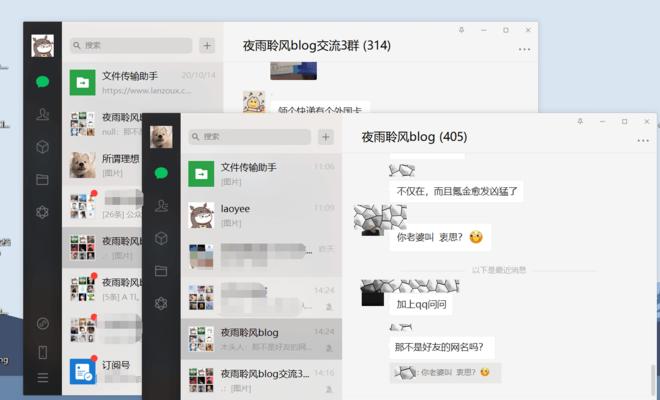Image resolution: width=660 pixels, height=400 pixels.
Task: Open 订阅号 subscriptions in back window
Action: 102,371
